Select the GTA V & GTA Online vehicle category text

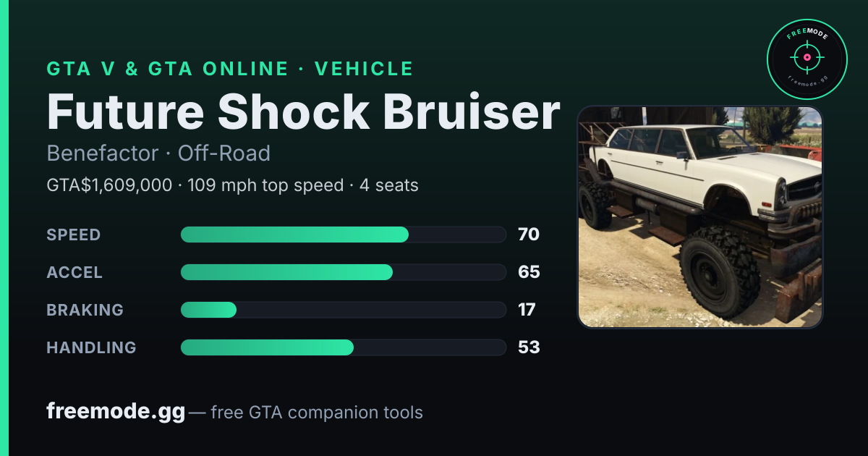[230, 69]
